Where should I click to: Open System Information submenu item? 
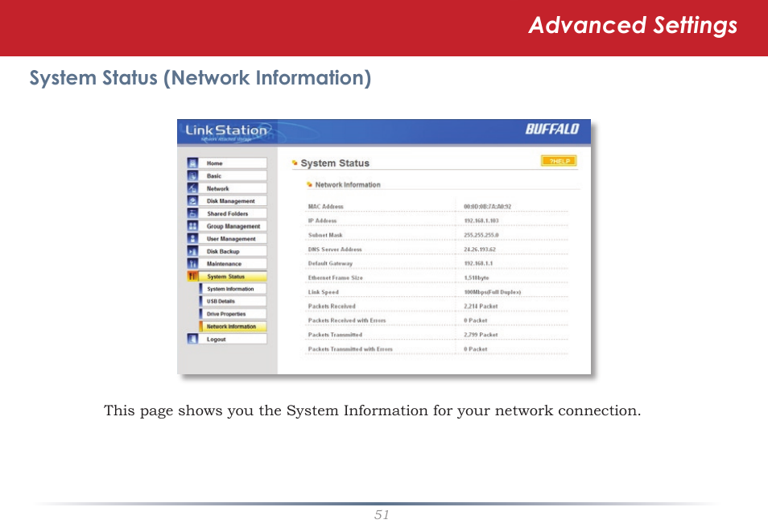point(233,289)
